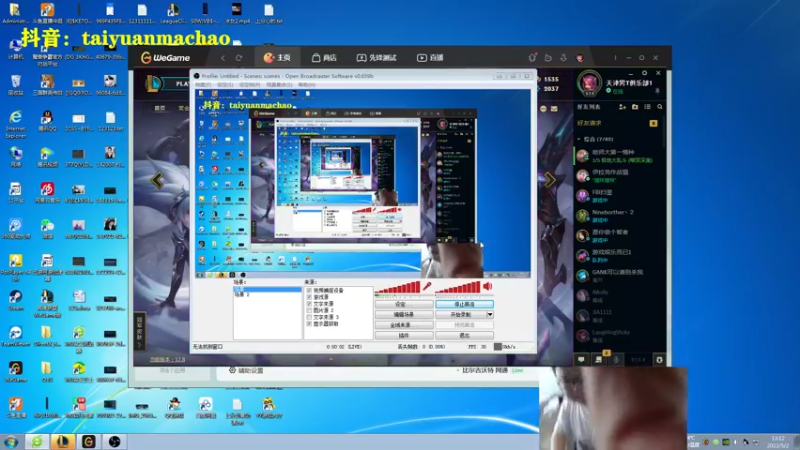Mute the desktop speaker icon in OBS

488,286
